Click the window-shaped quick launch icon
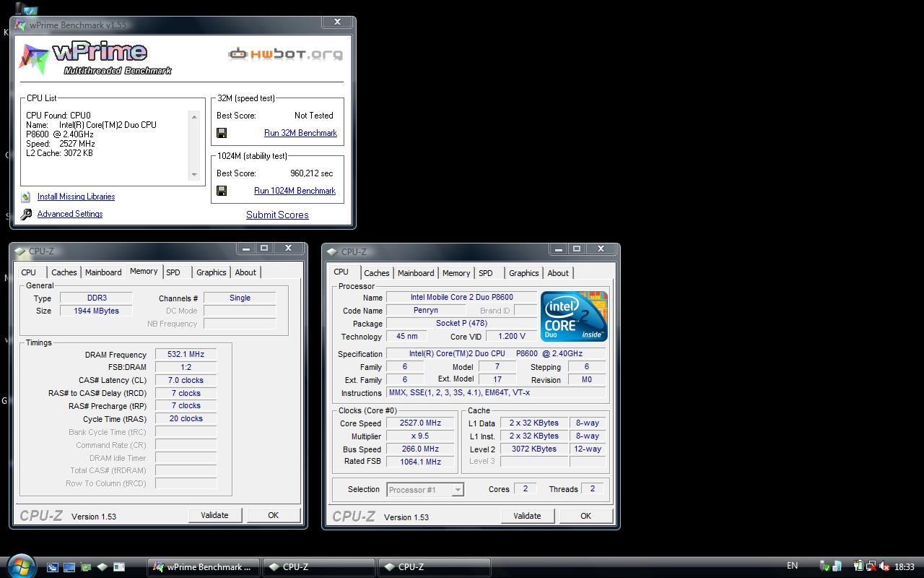This screenshot has height=578, width=924. coord(119,567)
